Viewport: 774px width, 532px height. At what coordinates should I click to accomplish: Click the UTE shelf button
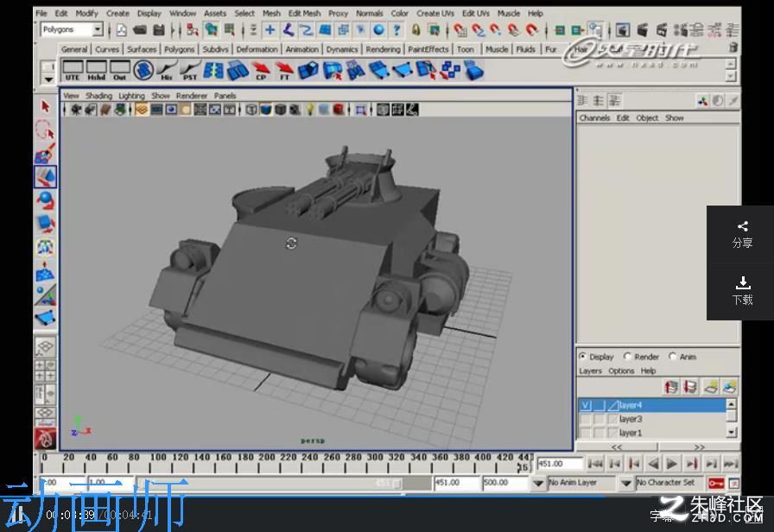73,70
